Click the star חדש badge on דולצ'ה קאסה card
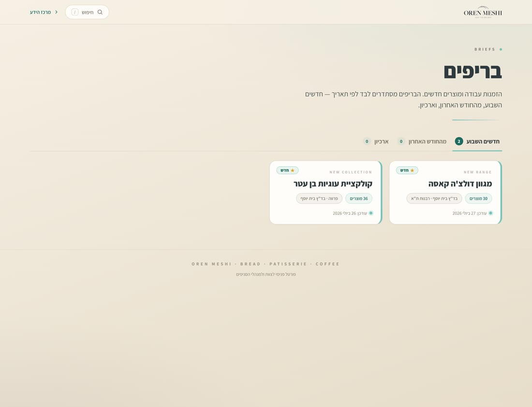 coord(407,170)
